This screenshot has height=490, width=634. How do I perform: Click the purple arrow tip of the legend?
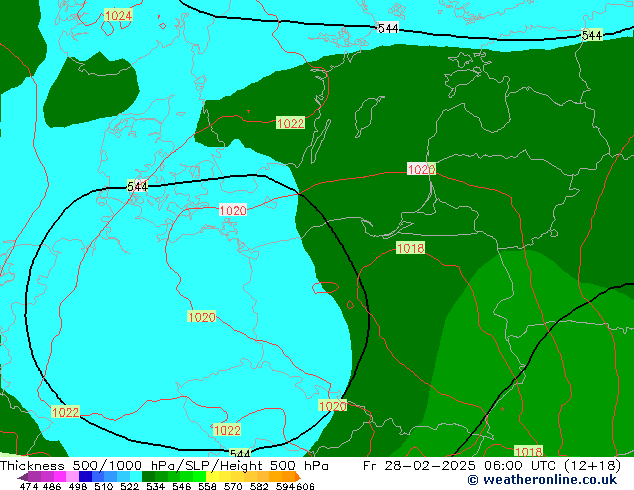pyautogui.click(x=23, y=477)
